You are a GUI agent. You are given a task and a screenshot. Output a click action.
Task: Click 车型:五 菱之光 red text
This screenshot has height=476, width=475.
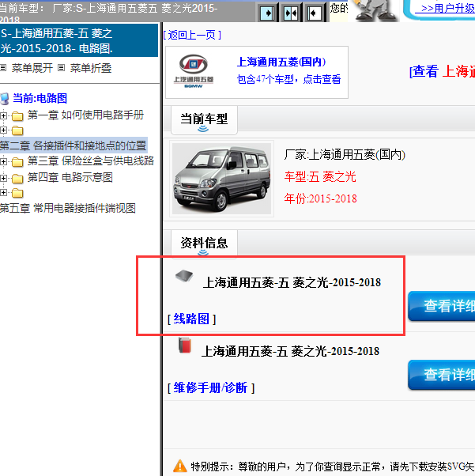pyautogui.click(x=320, y=176)
